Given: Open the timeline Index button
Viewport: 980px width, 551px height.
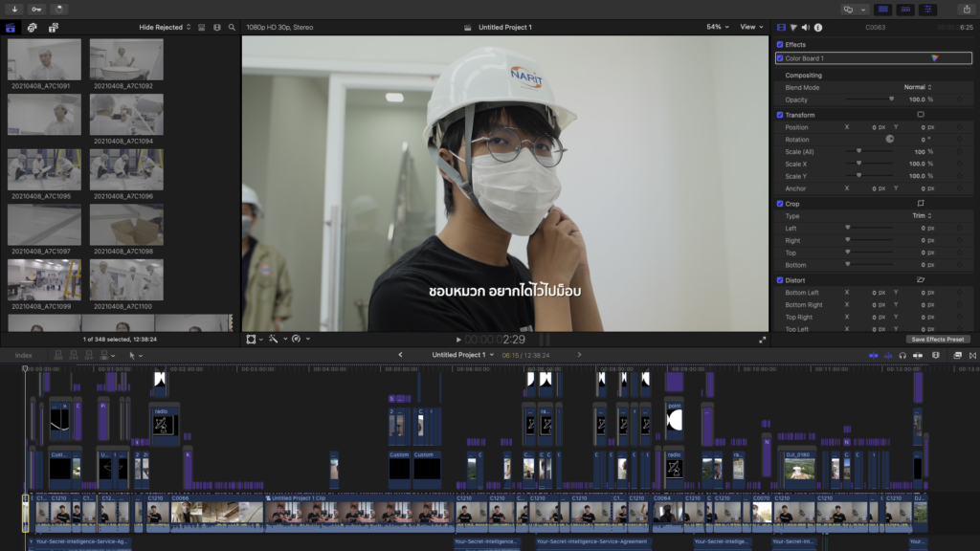Looking at the screenshot, I should pyautogui.click(x=24, y=356).
